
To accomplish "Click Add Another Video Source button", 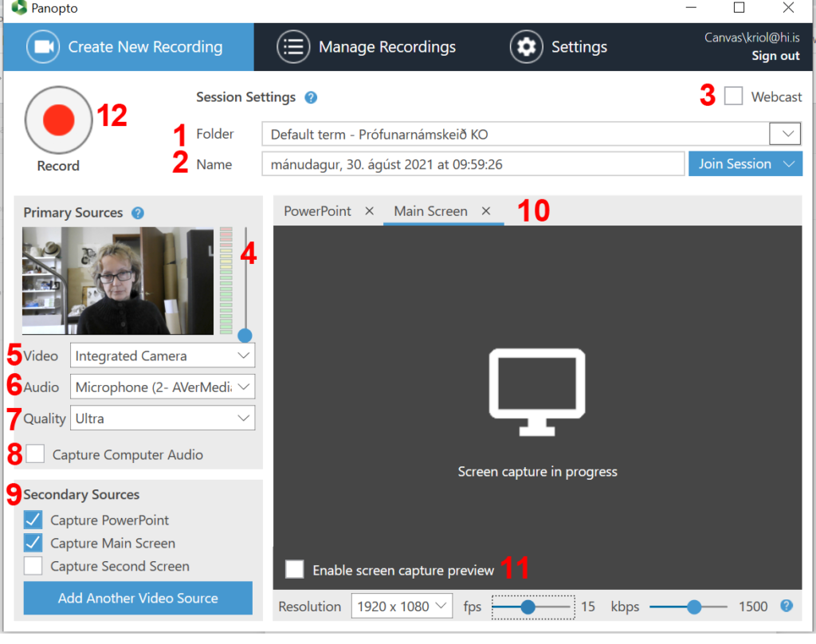I will point(138,598).
